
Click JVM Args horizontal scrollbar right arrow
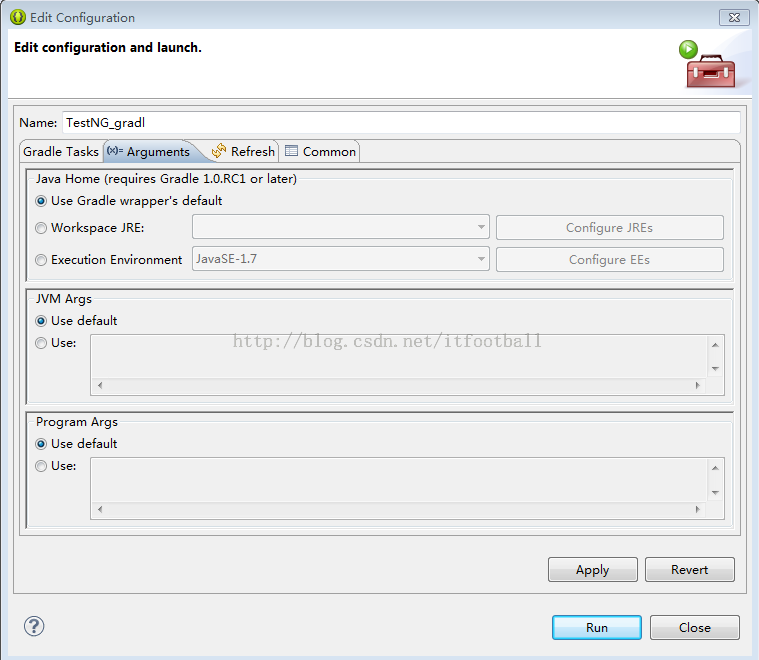[698, 386]
